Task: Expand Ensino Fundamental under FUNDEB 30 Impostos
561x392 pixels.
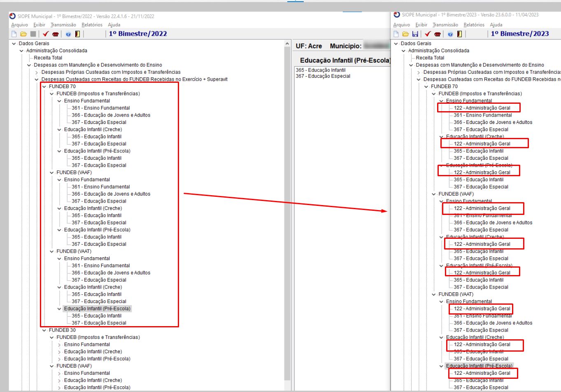Action: click(59, 344)
